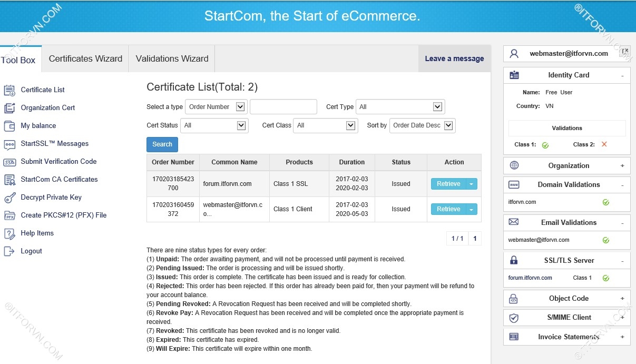Open the Sort by dropdown
Image resolution: width=636 pixels, height=364 pixels.
coord(422,125)
